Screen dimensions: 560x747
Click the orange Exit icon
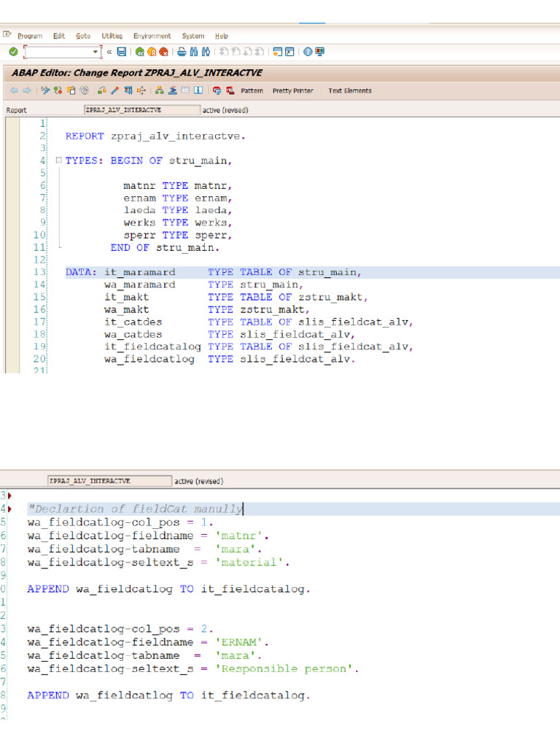click(x=152, y=52)
